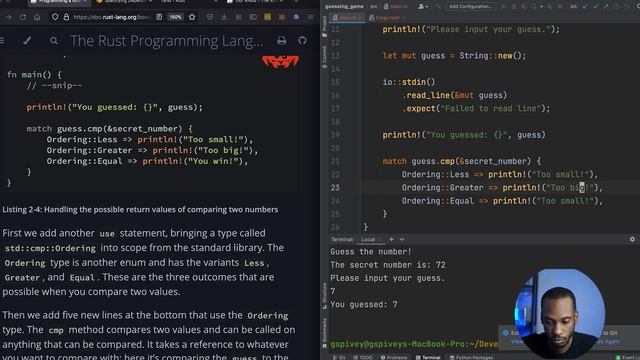This screenshot has width=640, height=360.
Task: Click the Firefox reload page button
Action: click(22, 17)
